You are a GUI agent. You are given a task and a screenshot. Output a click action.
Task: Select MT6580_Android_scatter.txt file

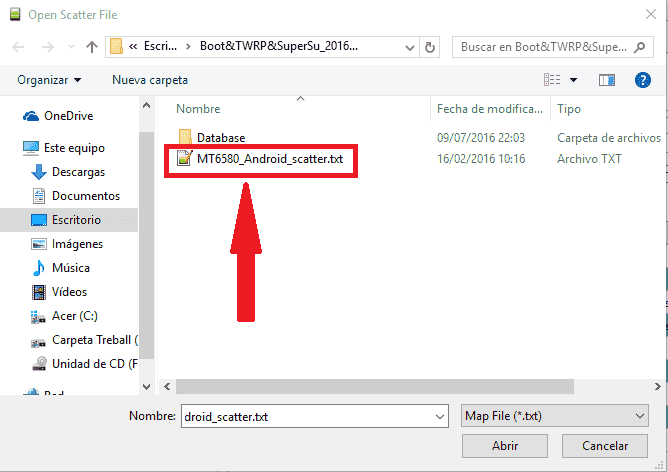tap(270, 159)
